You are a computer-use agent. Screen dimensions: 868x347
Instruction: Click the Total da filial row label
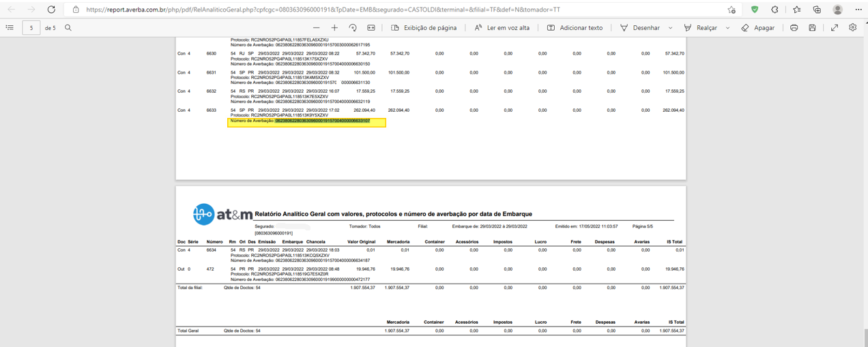[190, 288]
